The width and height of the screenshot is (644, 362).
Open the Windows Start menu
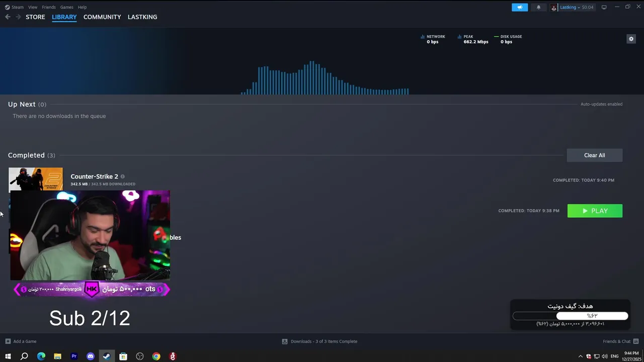coord(8,356)
